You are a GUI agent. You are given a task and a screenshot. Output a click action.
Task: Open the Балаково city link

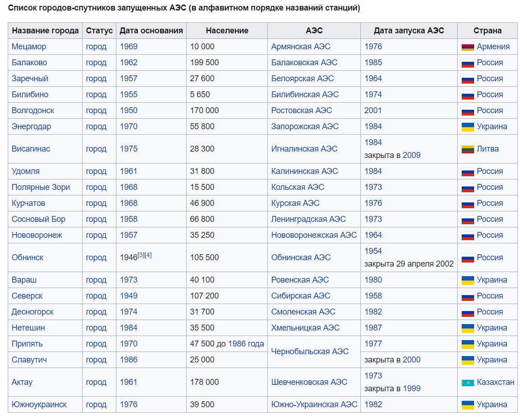click(29, 63)
